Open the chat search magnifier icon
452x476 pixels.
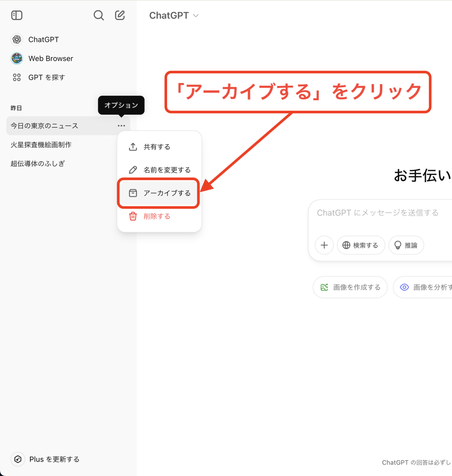click(98, 15)
